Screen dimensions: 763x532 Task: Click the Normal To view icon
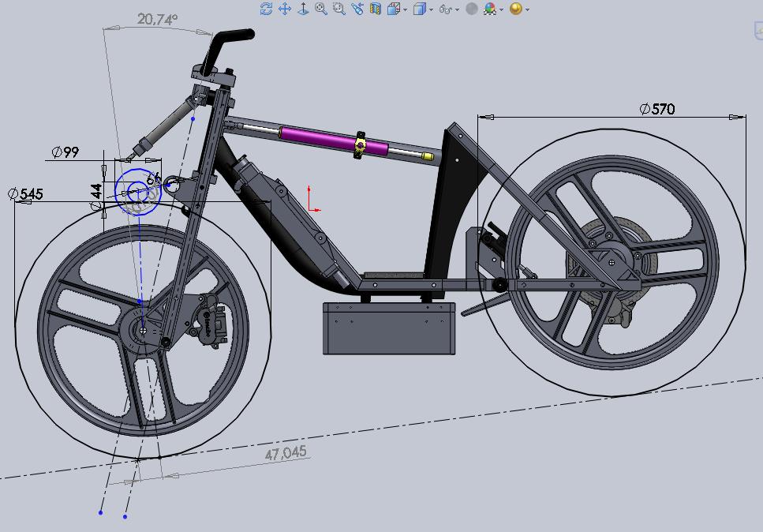click(x=302, y=9)
